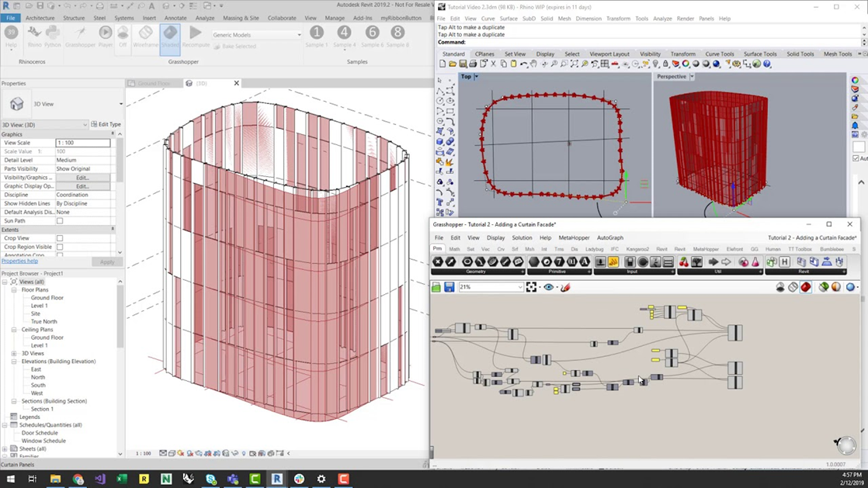This screenshot has width=868, height=488.
Task: Close the {3D} view tab
Action: [236, 83]
